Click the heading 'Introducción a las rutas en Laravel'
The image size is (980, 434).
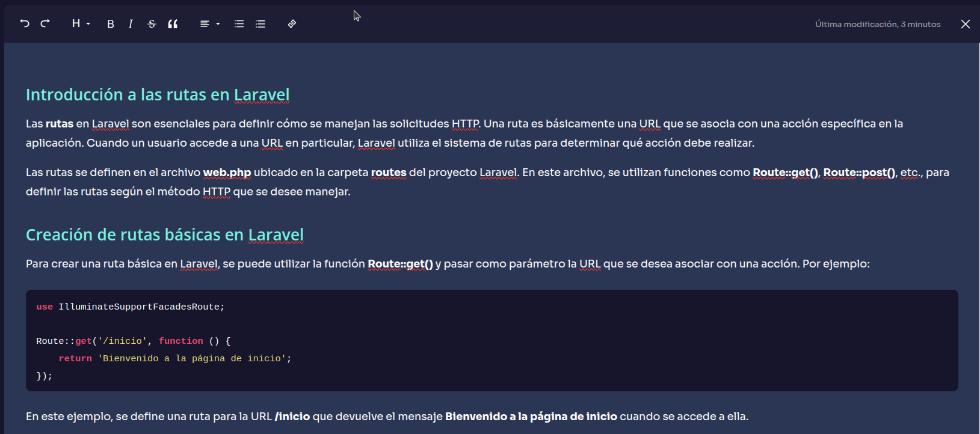[158, 94]
